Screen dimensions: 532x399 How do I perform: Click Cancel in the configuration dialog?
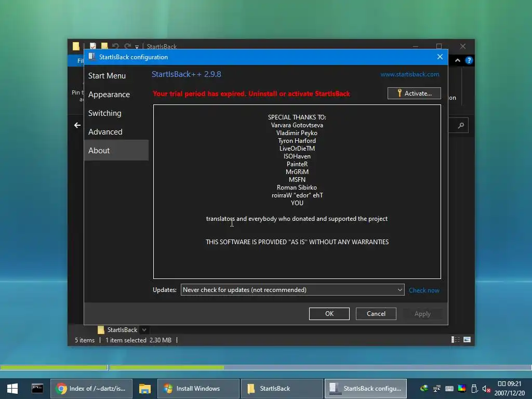[x=376, y=314]
